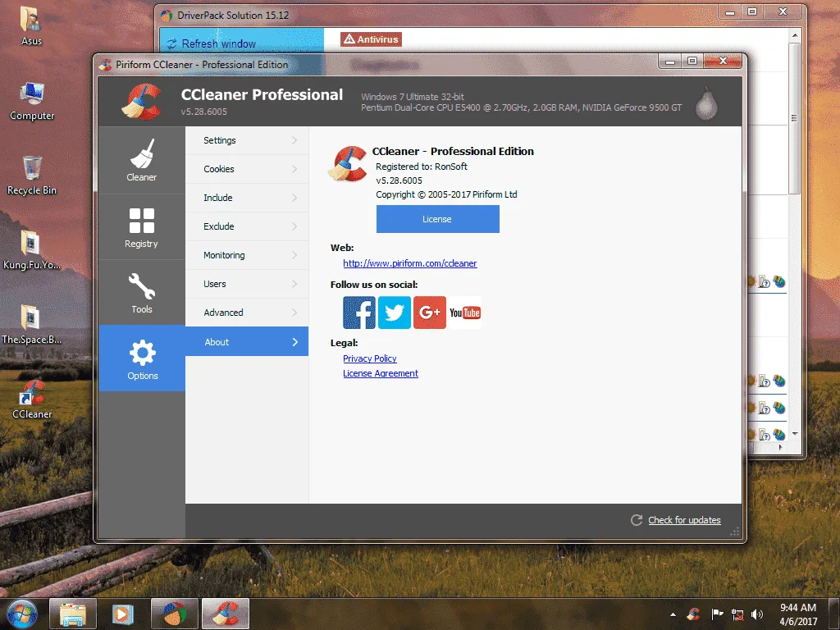
Task: Open the Settings options page
Action: tap(247, 140)
